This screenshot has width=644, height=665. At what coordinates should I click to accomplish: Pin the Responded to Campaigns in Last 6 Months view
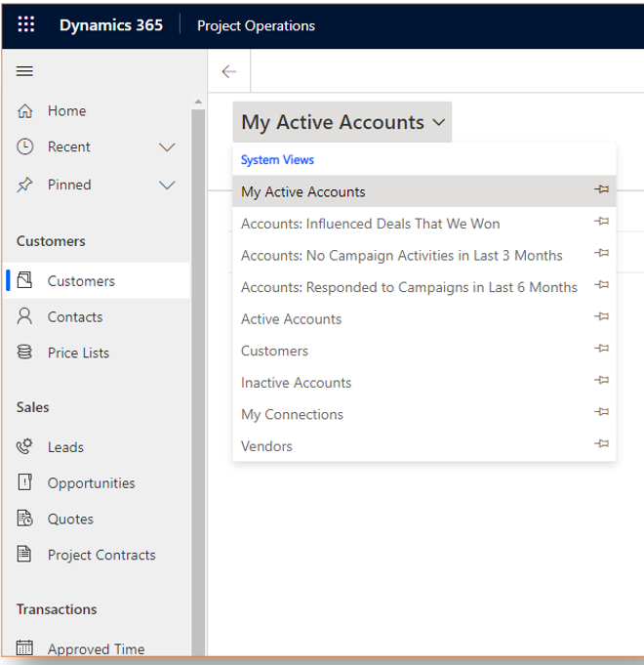click(x=601, y=284)
